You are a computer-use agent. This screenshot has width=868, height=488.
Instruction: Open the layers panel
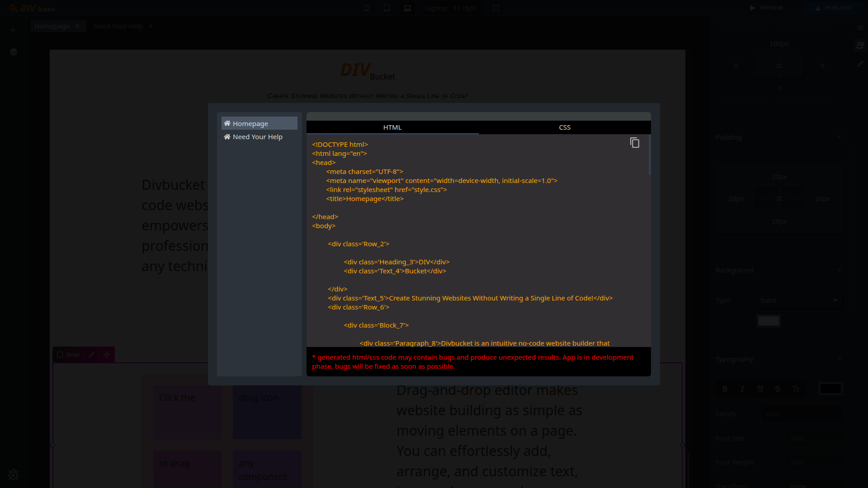(14, 52)
